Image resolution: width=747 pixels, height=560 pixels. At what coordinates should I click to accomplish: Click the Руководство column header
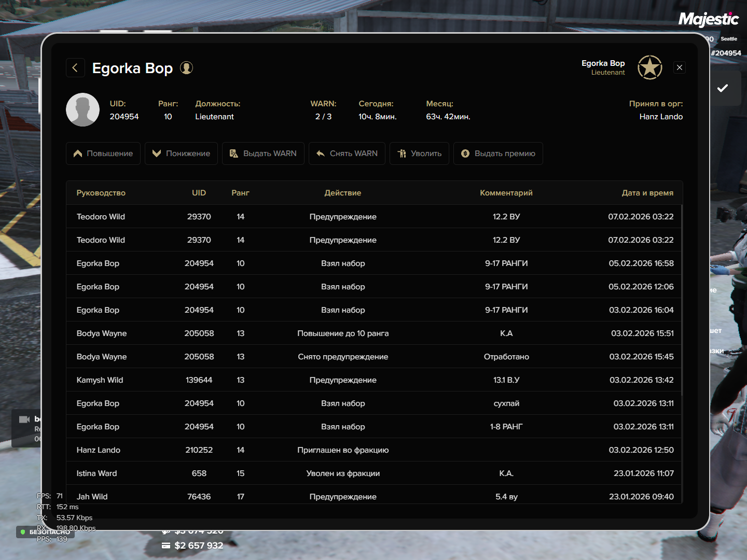pyautogui.click(x=101, y=193)
